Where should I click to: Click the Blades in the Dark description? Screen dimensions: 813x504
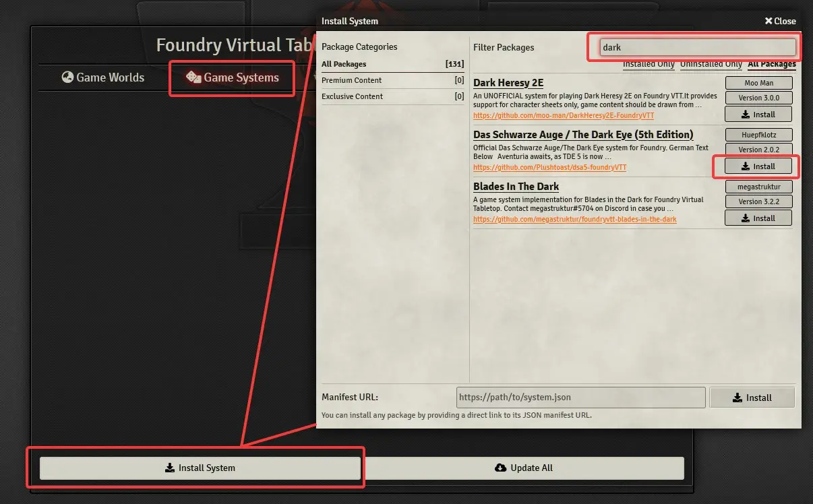[x=589, y=204]
